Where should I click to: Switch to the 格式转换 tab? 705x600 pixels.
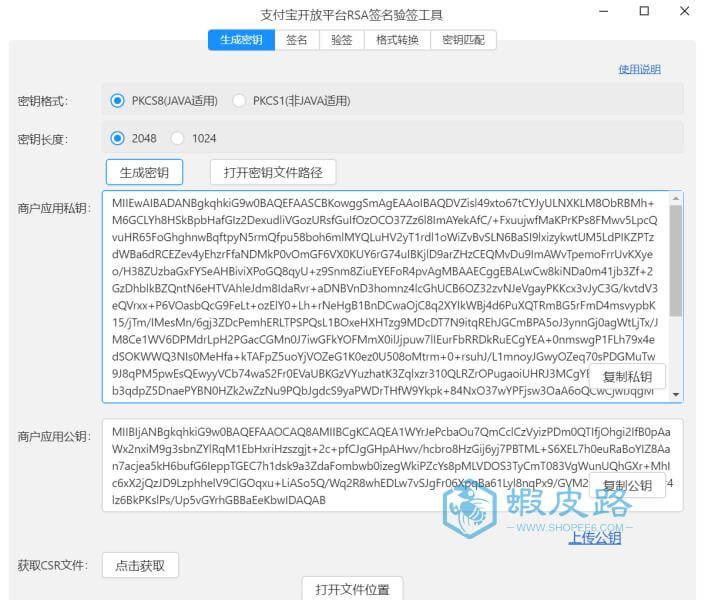(x=397, y=40)
